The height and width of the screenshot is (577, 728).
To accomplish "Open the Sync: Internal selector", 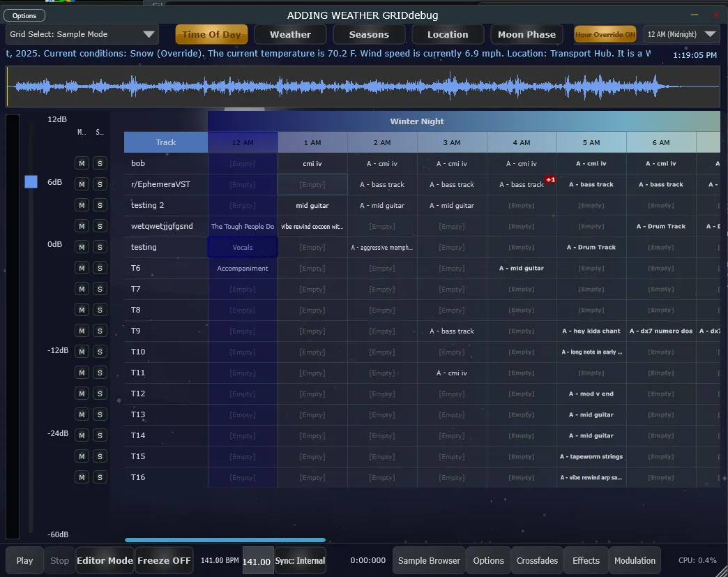I will (x=300, y=560).
